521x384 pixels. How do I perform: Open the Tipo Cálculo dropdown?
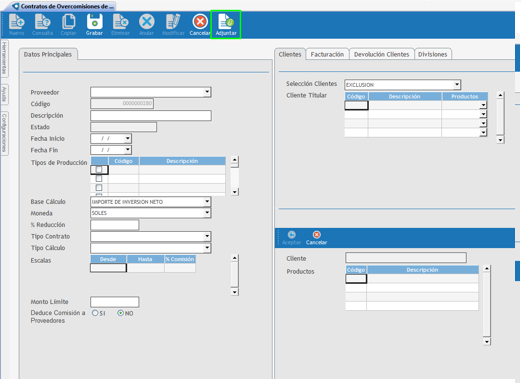(207, 248)
